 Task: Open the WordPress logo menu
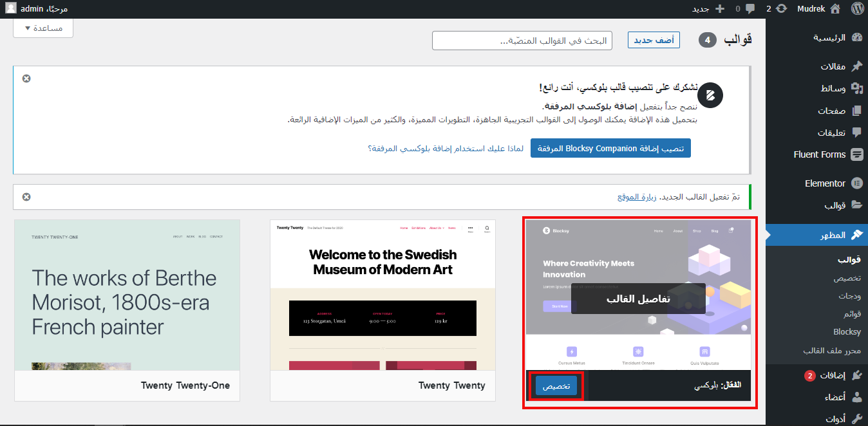[856, 9]
